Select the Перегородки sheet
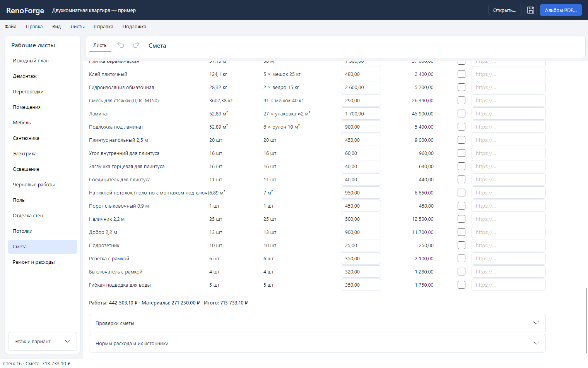This screenshot has height=368, width=588. 43,92
